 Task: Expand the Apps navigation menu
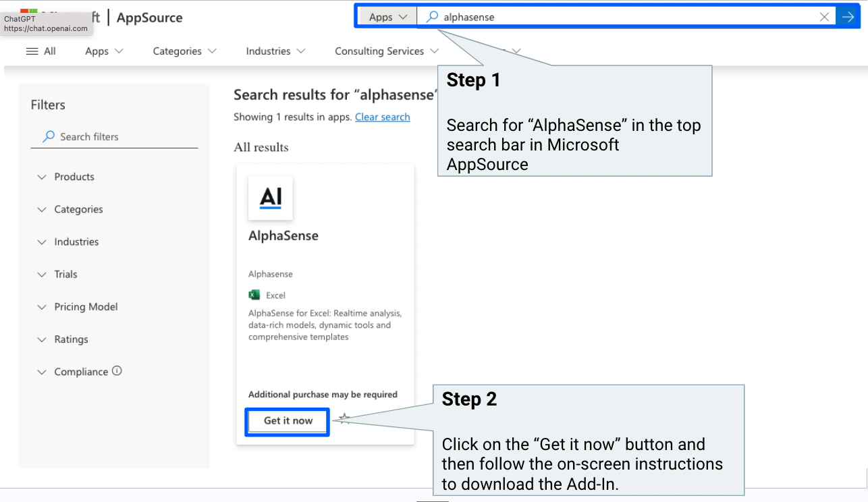(104, 51)
